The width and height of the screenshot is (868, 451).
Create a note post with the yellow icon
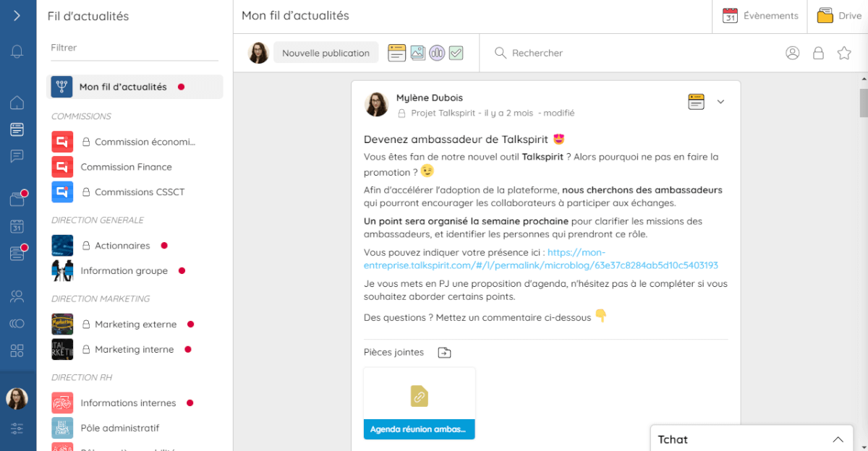pyautogui.click(x=396, y=53)
